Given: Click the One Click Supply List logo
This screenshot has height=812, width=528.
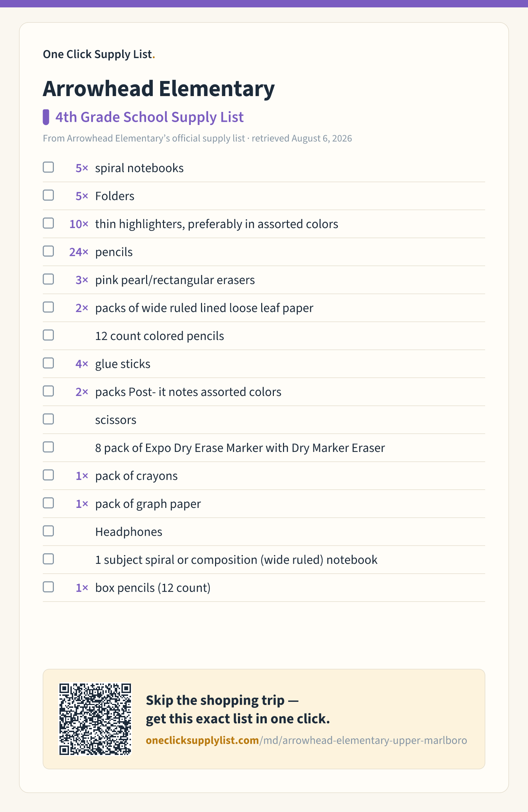Looking at the screenshot, I should 99,54.
